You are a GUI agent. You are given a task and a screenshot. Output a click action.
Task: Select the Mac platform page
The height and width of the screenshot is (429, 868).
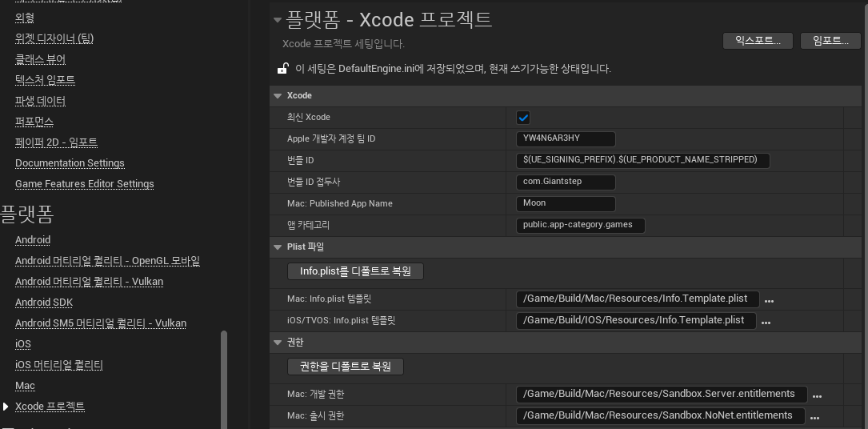click(25, 386)
